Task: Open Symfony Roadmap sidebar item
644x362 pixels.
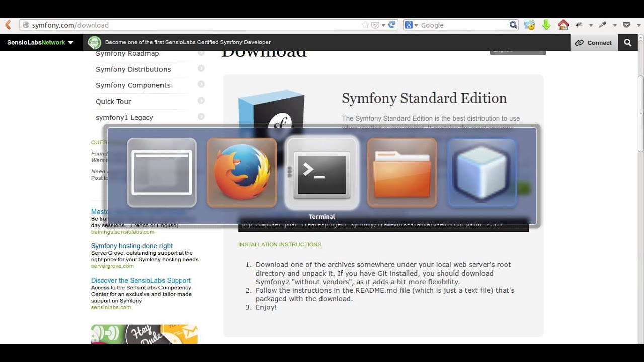Action: 127,54
